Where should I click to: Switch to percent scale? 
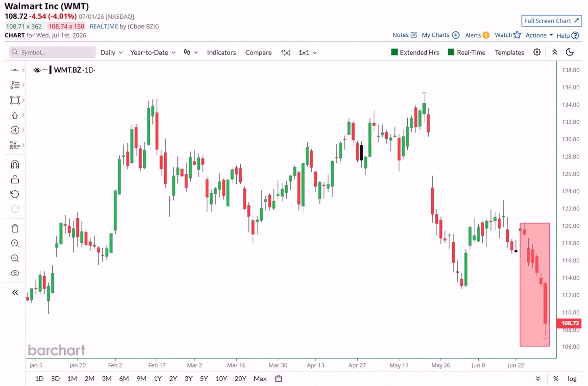point(556,379)
